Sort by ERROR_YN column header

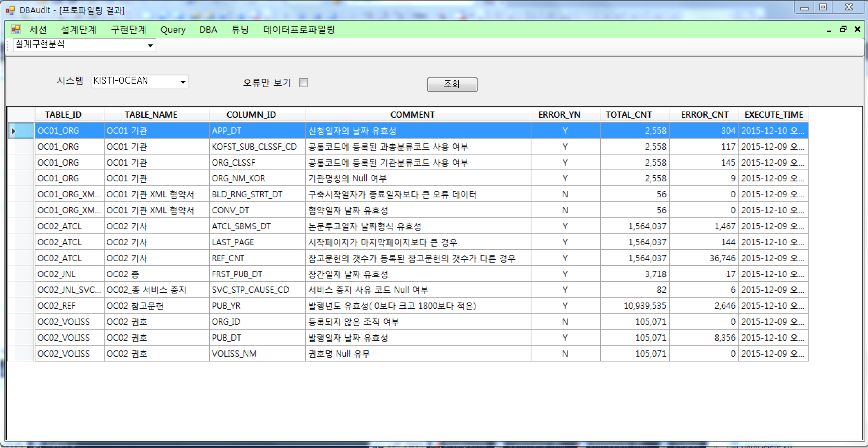click(x=566, y=115)
